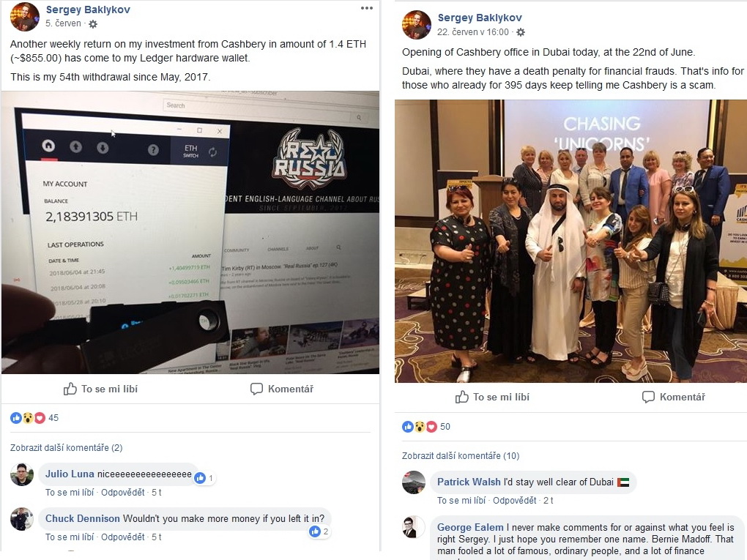View reactions on the post with 50 reactions
Image resolution: width=747 pixels, height=560 pixels.
tap(426, 426)
